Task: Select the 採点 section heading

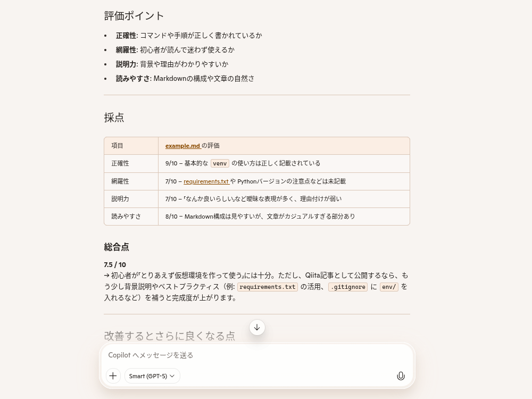Action: [114, 118]
